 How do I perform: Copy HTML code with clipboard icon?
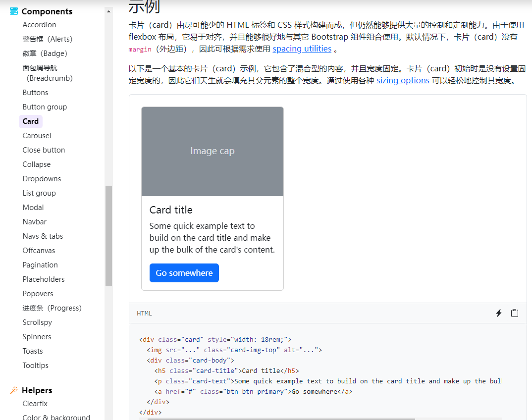pyautogui.click(x=515, y=313)
